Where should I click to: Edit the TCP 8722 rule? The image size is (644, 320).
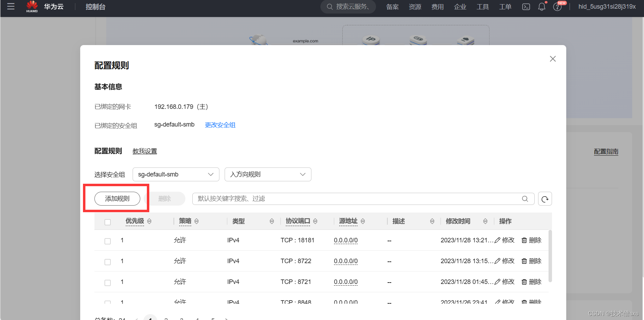[504, 261]
